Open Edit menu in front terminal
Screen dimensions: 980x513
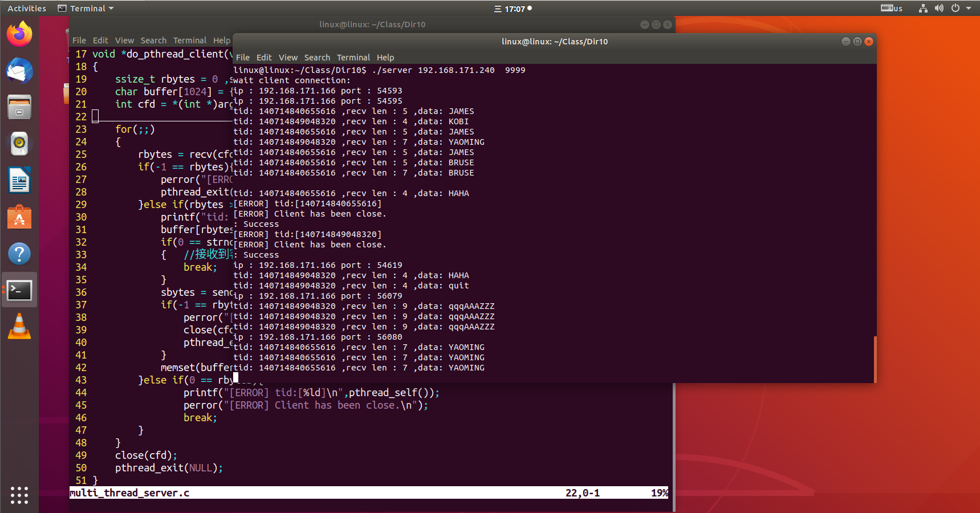tap(264, 58)
